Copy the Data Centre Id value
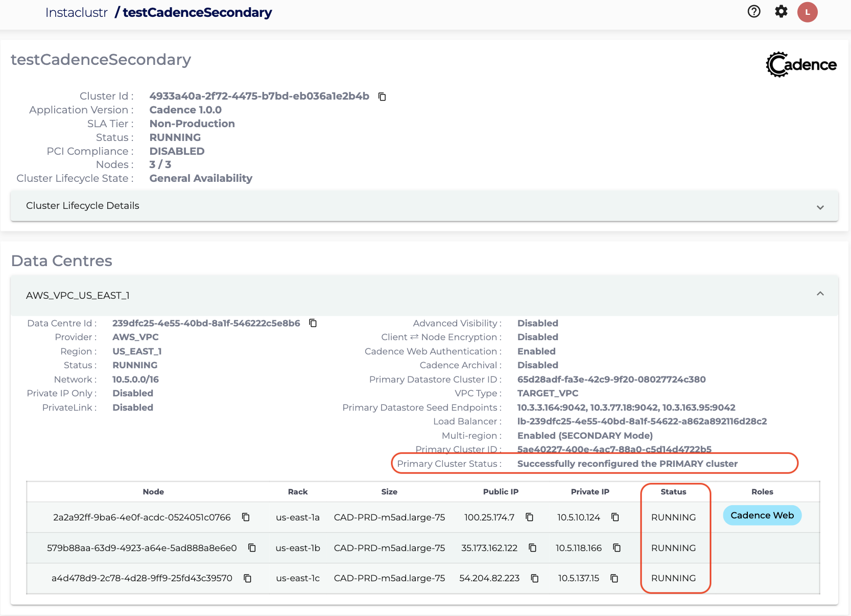 coord(313,323)
